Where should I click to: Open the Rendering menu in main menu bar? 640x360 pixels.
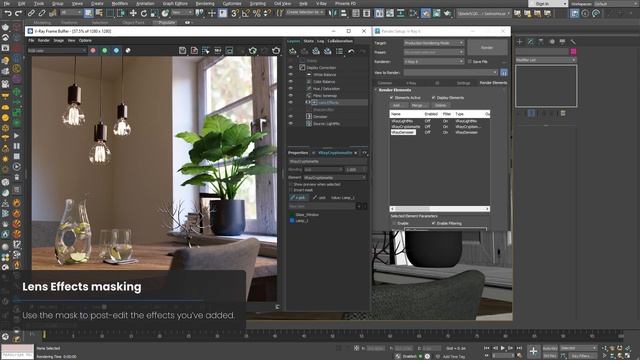205,3
